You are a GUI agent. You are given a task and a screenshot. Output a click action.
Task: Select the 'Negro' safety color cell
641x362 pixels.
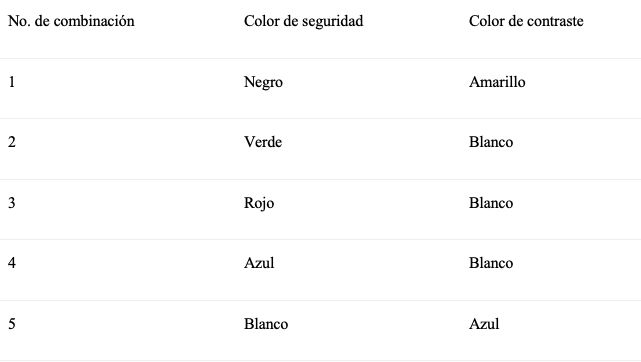263,82
